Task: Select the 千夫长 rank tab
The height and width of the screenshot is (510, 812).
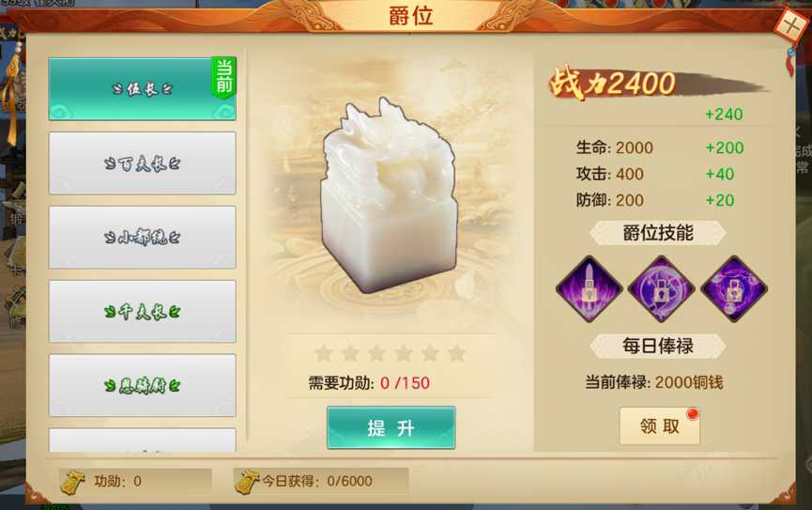Action: click(143, 312)
